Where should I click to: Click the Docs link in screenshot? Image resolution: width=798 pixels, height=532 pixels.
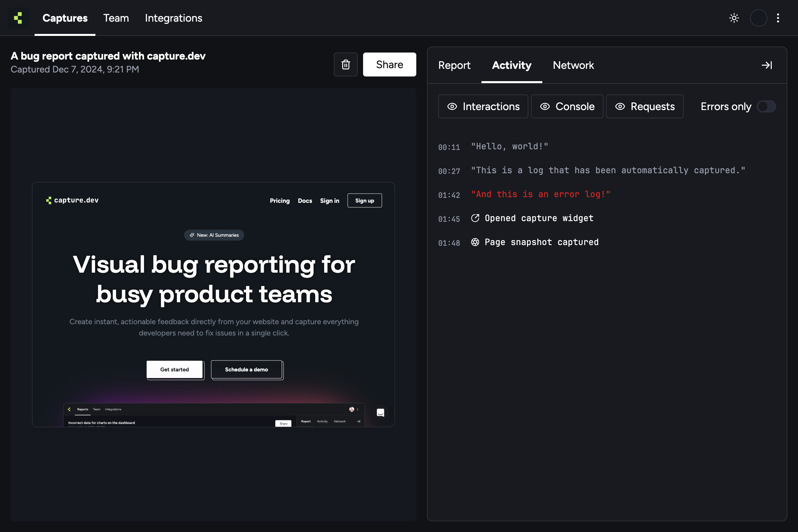pos(305,200)
